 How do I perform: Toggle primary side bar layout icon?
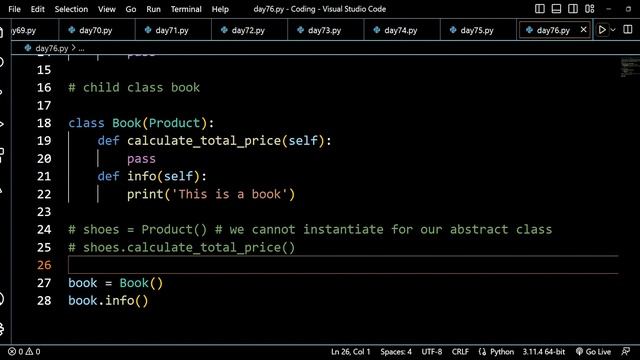[x=540, y=9]
